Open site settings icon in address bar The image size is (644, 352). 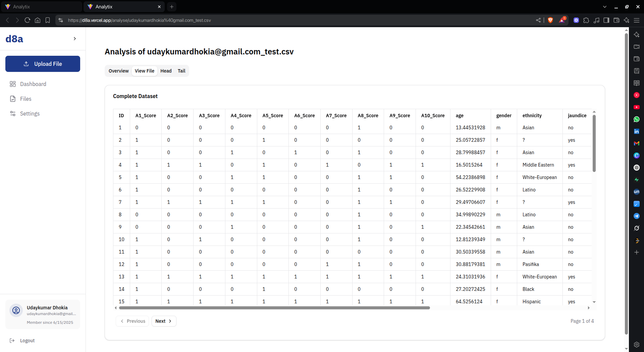[61, 20]
